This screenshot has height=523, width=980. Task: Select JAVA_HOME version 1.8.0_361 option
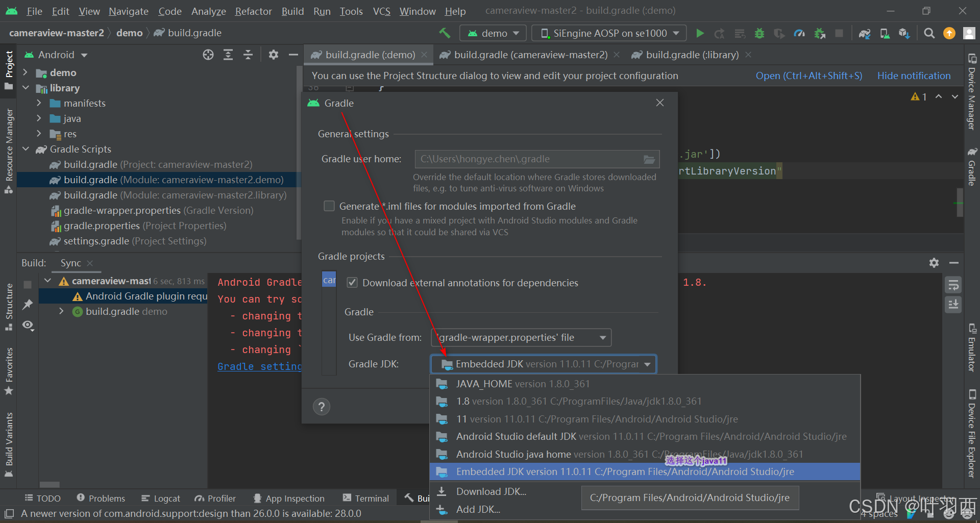tap(645, 384)
